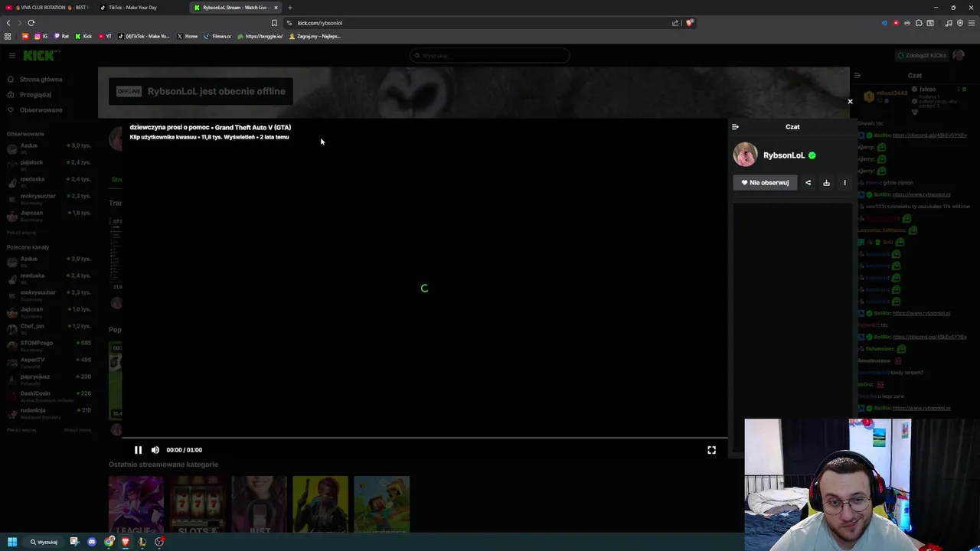Select the League of Legends category thumbnail
The height and width of the screenshot is (551, 980).
click(x=136, y=504)
